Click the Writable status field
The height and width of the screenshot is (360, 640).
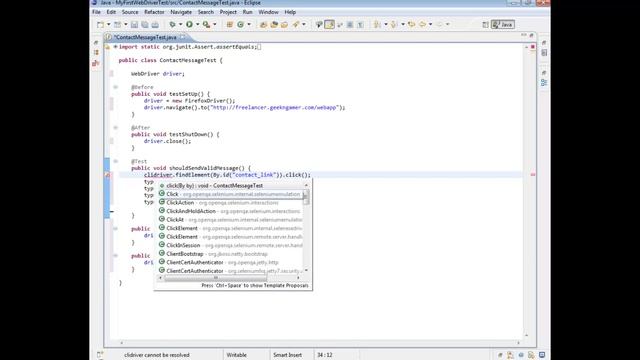[x=237, y=355]
